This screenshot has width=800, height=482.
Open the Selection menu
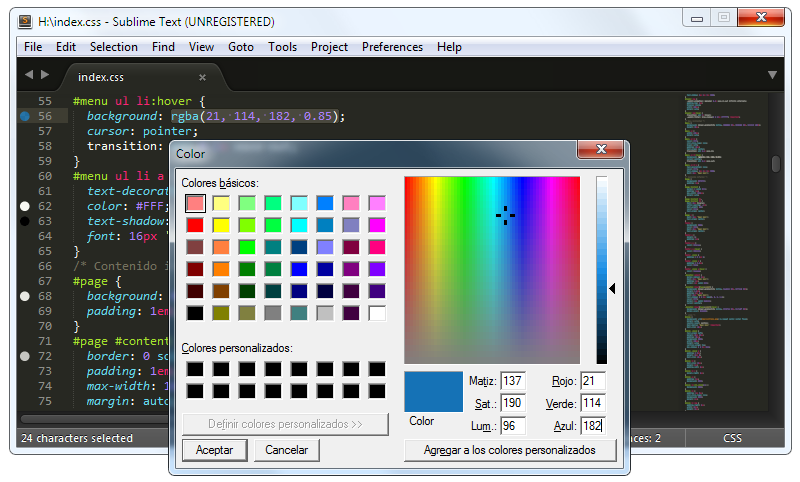(x=114, y=47)
